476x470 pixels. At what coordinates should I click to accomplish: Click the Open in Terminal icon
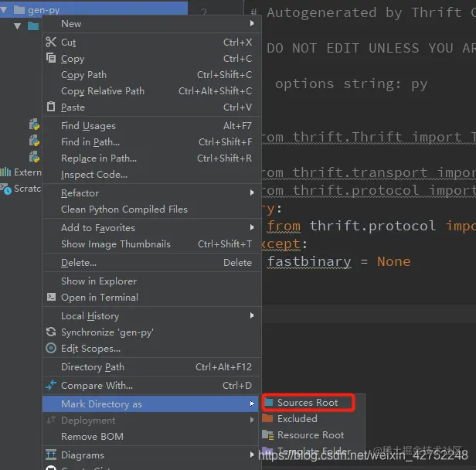pyautogui.click(x=51, y=297)
